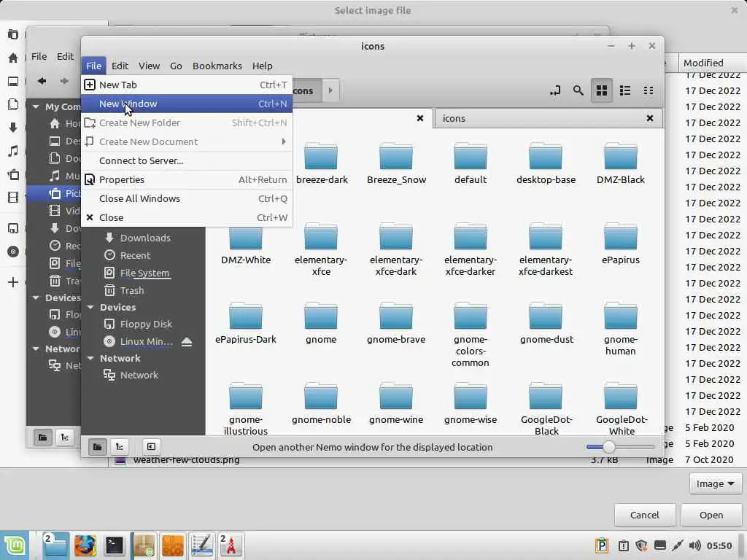Image resolution: width=747 pixels, height=560 pixels.
Task: Open the Help menu
Action: (x=262, y=66)
